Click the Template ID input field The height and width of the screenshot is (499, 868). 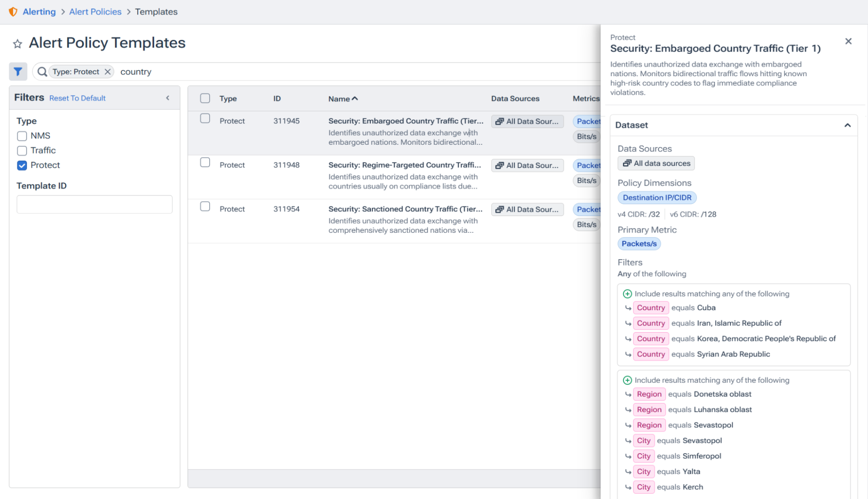coord(95,204)
